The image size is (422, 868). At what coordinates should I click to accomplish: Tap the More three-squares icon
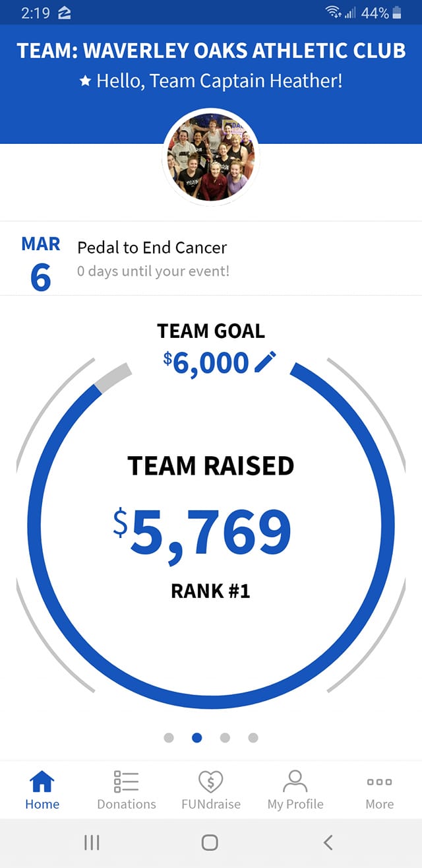tap(379, 782)
